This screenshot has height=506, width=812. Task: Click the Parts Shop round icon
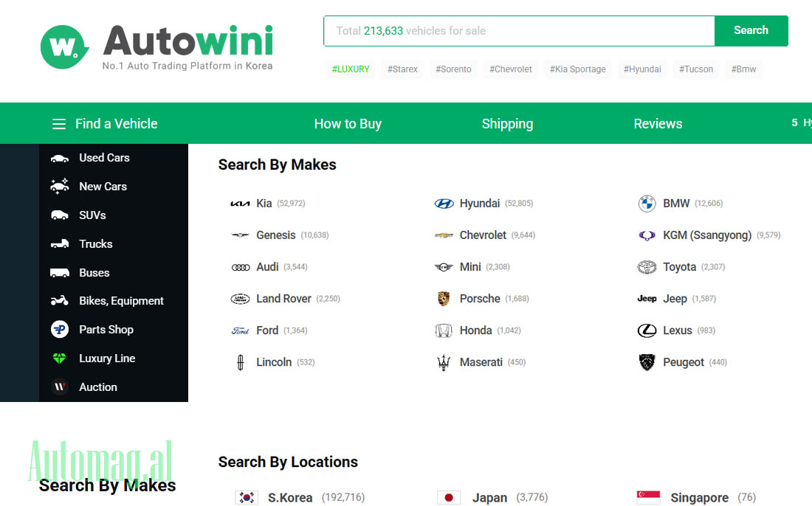click(60, 330)
